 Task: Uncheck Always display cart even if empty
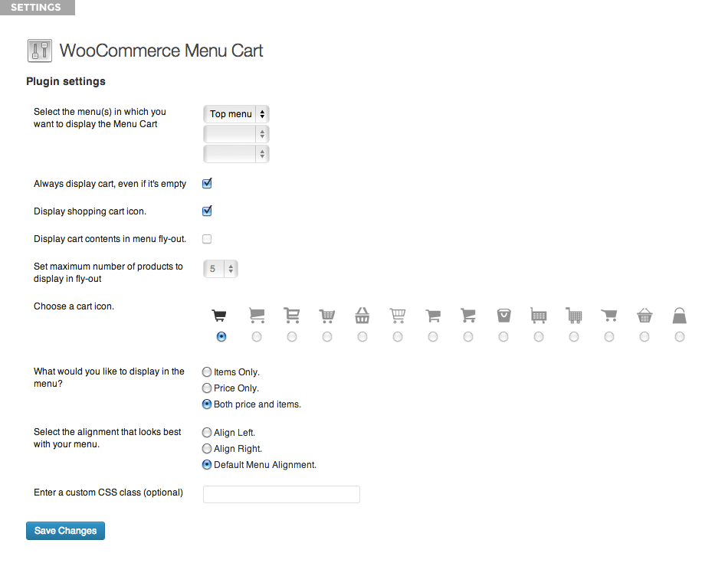click(207, 183)
